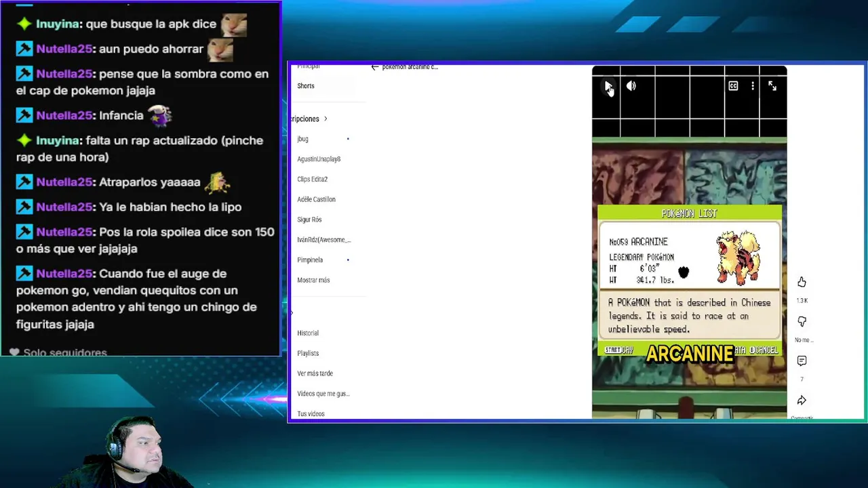Screen dimensions: 868x488
Task: Click the ARCANINE caption on the video
Action: click(x=690, y=354)
